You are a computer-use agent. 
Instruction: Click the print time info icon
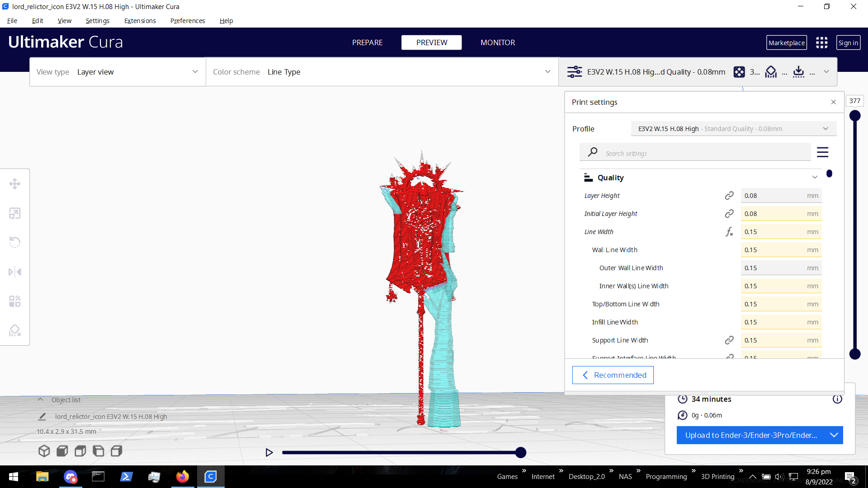[x=837, y=399]
